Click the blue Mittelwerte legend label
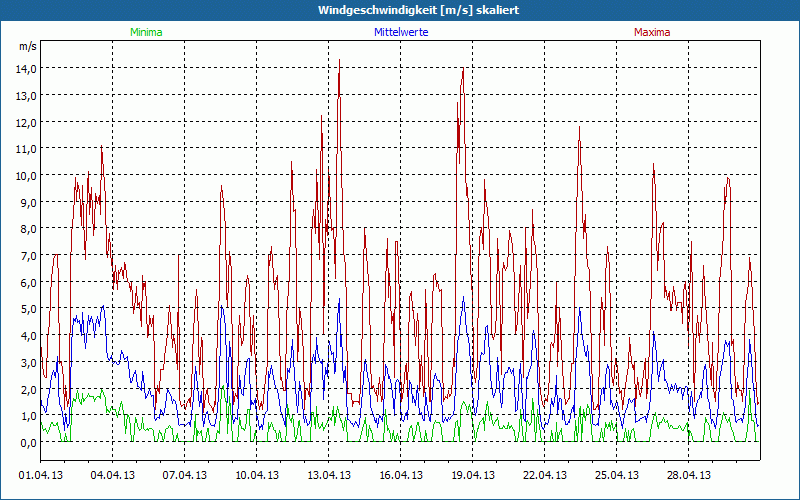 [401, 32]
